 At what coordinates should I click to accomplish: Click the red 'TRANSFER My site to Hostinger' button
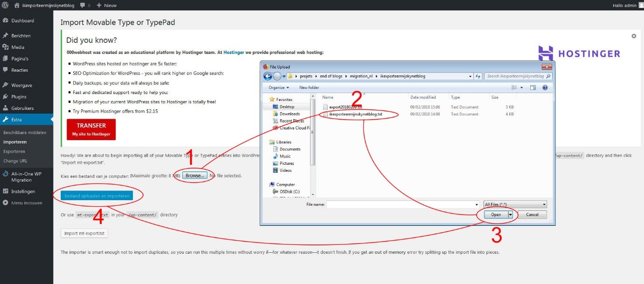(91, 129)
